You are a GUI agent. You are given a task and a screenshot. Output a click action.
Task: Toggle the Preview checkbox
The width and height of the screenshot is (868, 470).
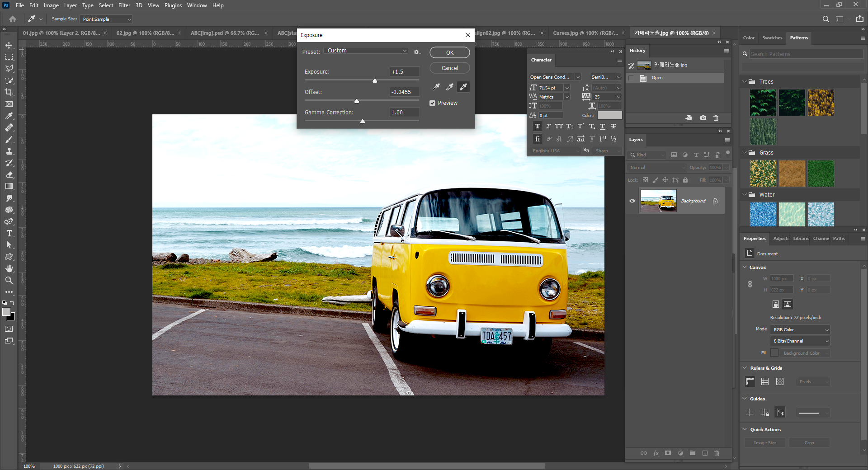[x=432, y=103]
